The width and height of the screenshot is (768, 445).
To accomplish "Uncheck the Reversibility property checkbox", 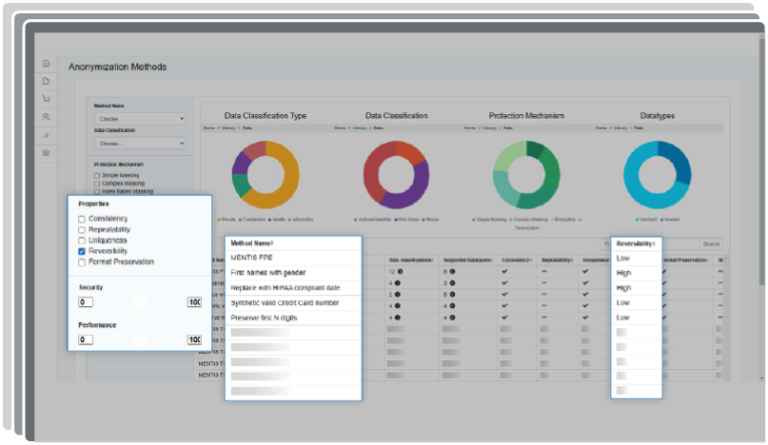I will click(x=82, y=252).
